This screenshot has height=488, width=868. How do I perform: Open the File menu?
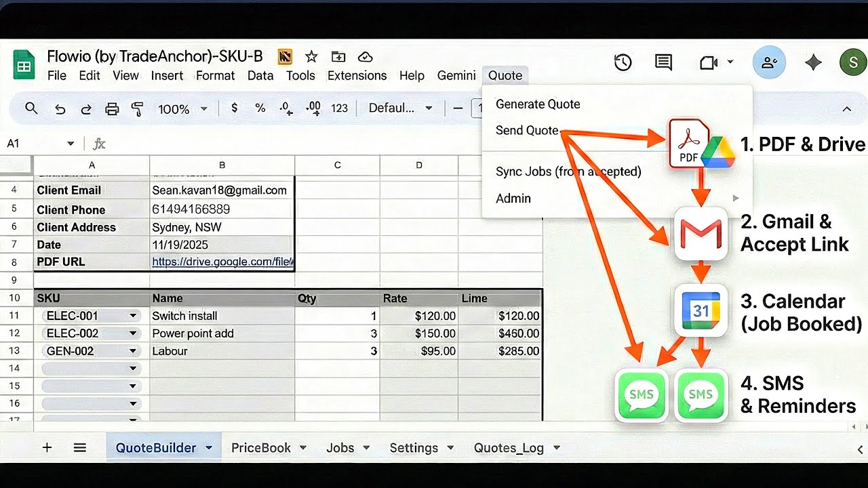click(x=57, y=75)
